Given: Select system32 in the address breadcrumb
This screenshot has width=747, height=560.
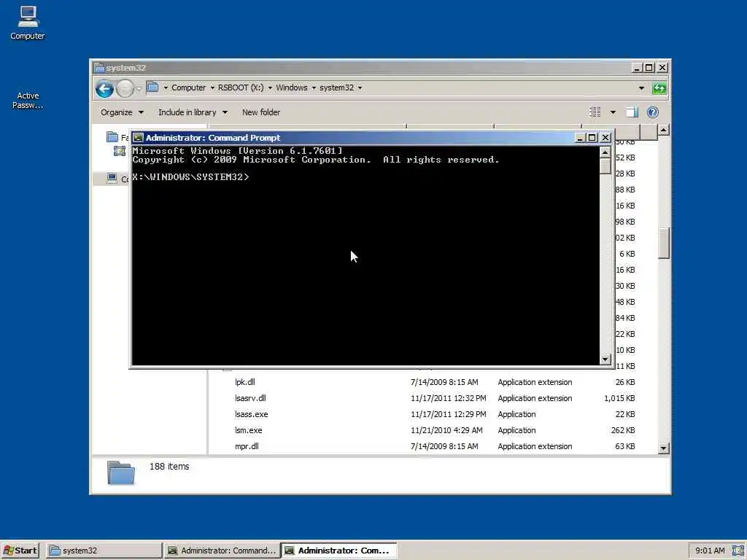Looking at the screenshot, I should (x=336, y=87).
